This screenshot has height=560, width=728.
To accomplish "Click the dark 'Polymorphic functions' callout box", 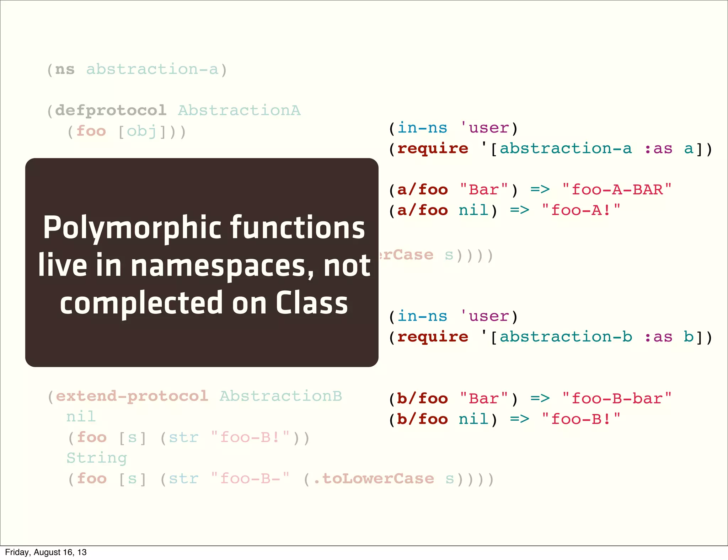I will coord(202,263).
